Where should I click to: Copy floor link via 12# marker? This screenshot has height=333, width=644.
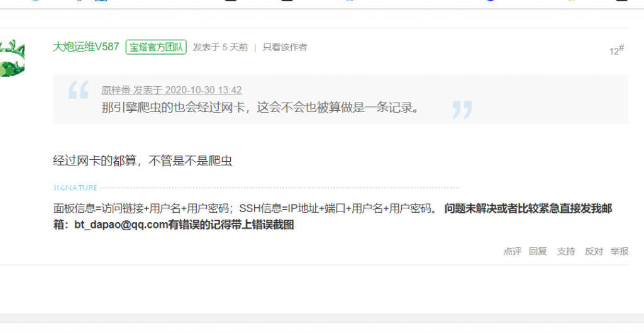[616, 50]
